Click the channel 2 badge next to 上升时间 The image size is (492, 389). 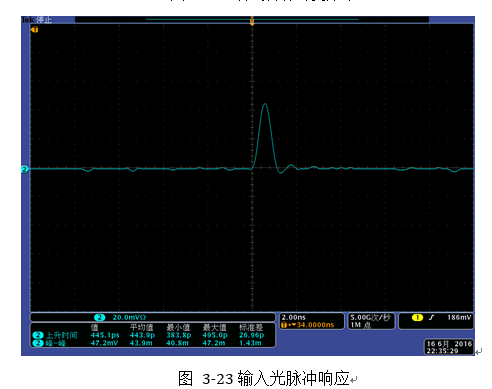pyautogui.click(x=38, y=335)
